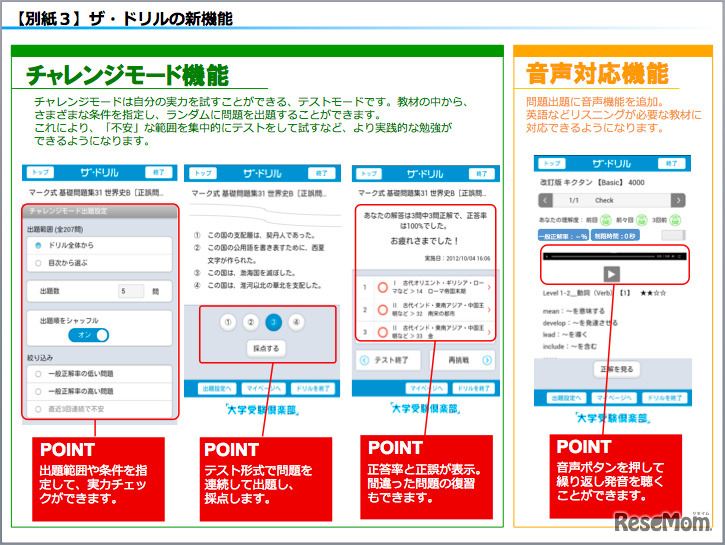Tap the large play icon in the audio screen

tap(611, 274)
